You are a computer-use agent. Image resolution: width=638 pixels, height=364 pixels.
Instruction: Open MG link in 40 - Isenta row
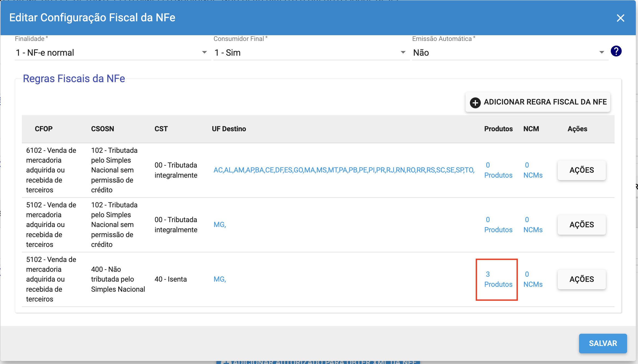tap(220, 279)
